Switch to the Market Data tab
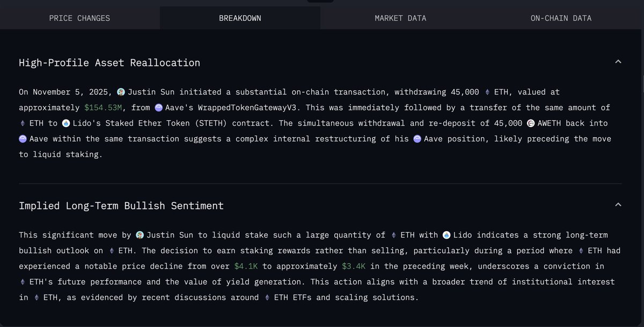 point(400,18)
